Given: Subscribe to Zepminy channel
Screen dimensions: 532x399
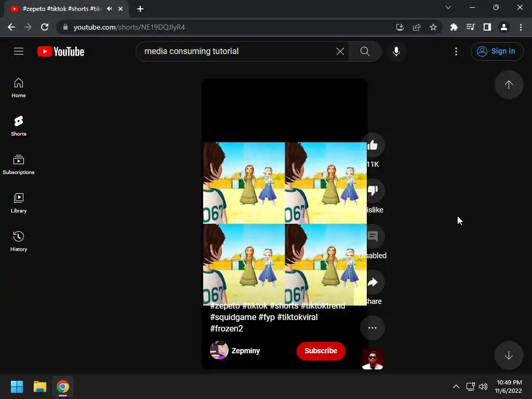Looking at the screenshot, I should [x=321, y=351].
